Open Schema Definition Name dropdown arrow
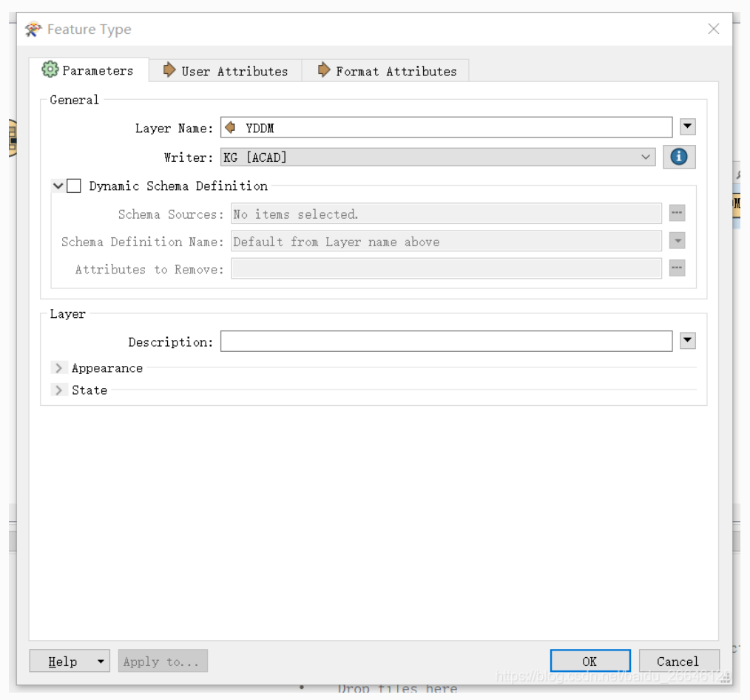750x700 pixels. point(677,240)
